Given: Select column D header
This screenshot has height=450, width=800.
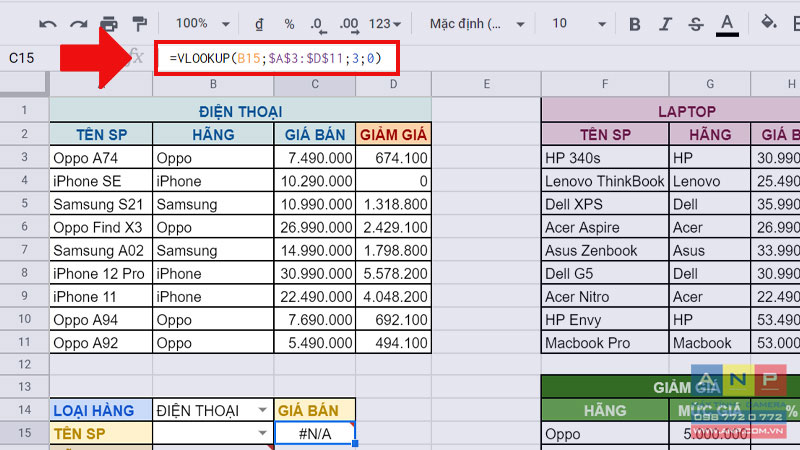Looking at the screenshot, I should pyautogui.click(x=393, y=84).
